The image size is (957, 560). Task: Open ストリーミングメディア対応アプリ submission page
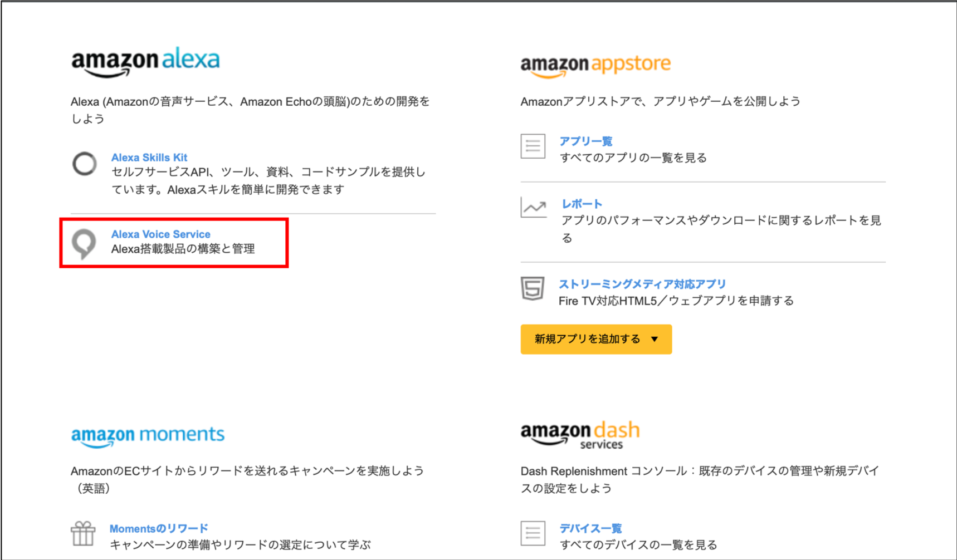(x=642, y=283)
